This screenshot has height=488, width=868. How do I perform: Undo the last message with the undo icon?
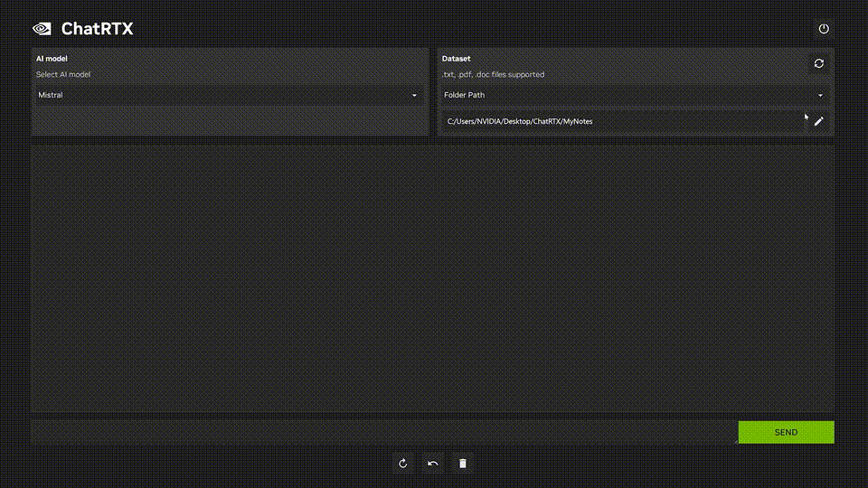tap(433, 464)
